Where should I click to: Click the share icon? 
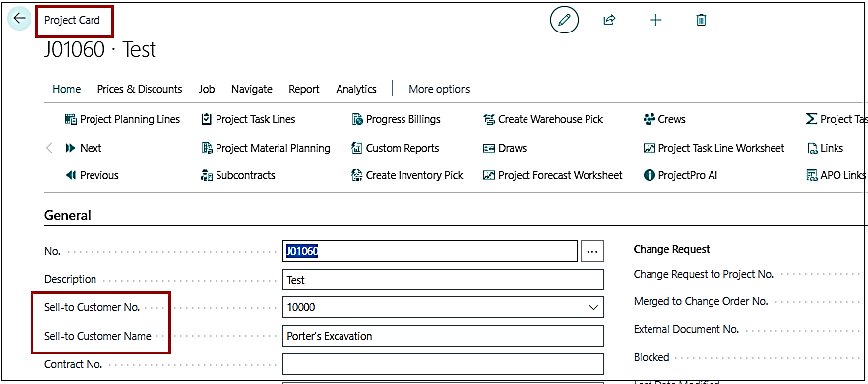point(609,21)
